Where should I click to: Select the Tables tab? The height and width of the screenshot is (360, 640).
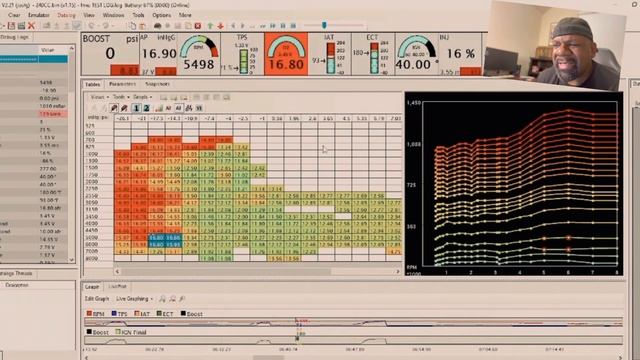92,84
